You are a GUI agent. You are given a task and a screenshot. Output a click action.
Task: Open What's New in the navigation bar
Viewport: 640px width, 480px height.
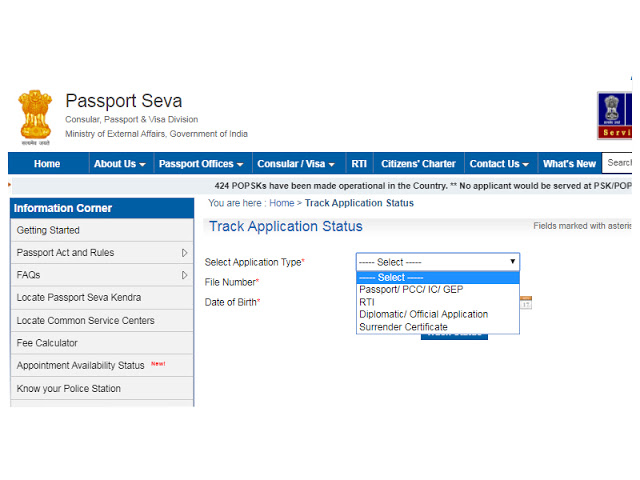coord(569,164)
